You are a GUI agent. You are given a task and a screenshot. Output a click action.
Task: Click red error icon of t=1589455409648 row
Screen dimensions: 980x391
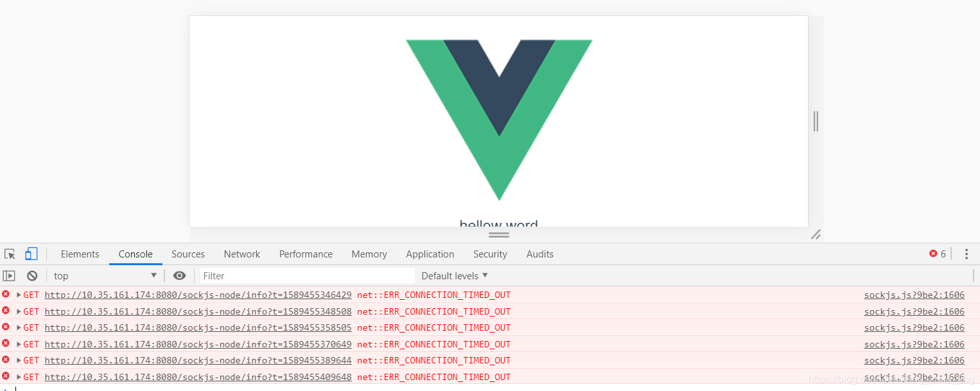coord(6,376)
